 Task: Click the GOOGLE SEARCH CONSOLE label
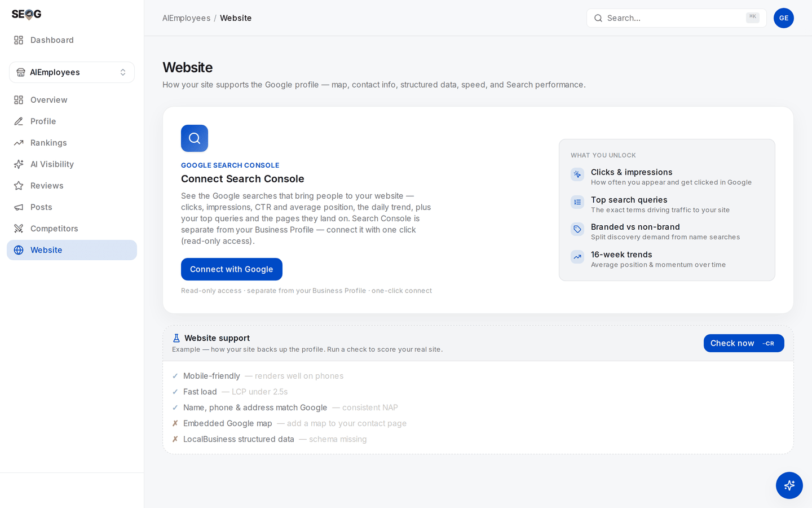coord(230,165)
